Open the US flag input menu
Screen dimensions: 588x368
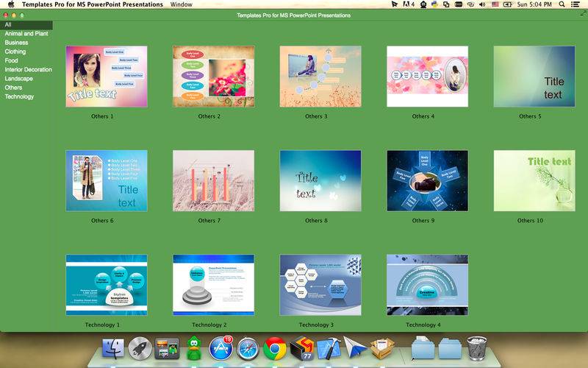pyautogui.click(x=495, y=4)
